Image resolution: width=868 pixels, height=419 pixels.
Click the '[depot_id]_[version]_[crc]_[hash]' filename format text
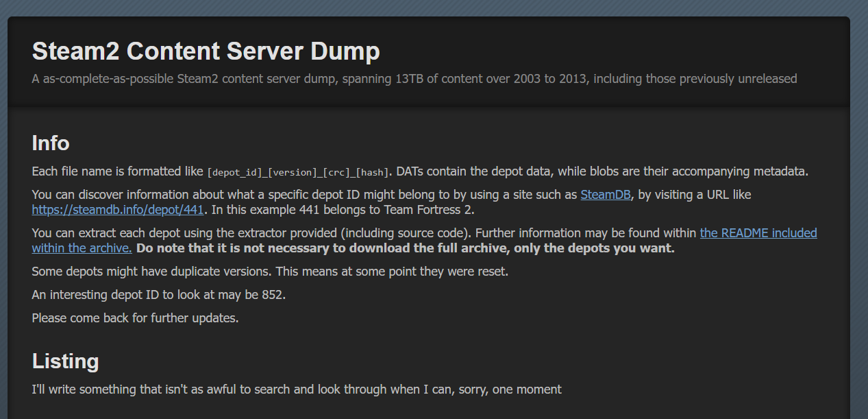point(298,172)
